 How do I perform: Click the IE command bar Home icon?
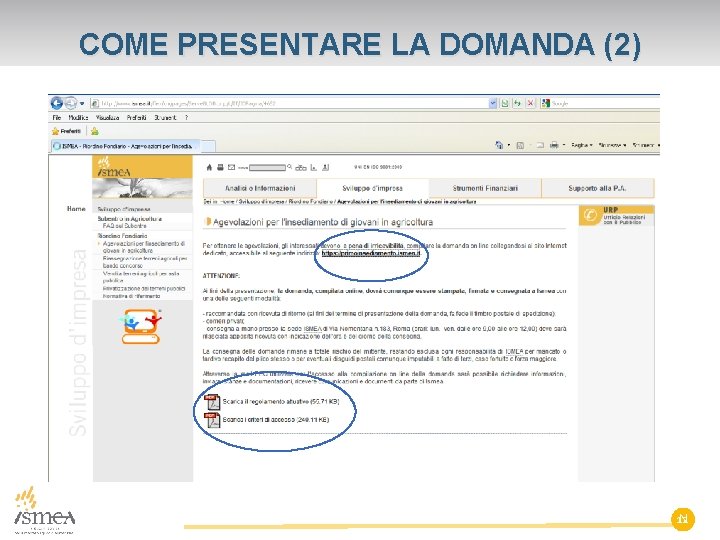pyautogui.click(x=499, y=145)
